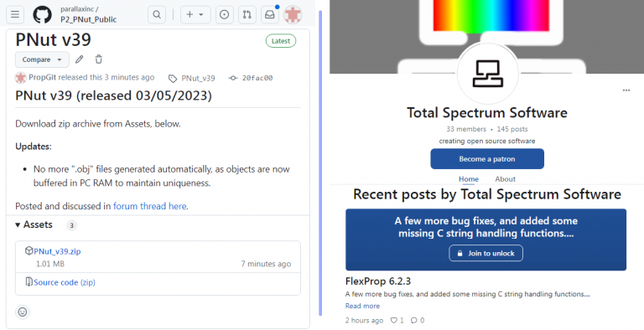Open GitHub issues icon in header
644x330 pixels.
(224, 15)
